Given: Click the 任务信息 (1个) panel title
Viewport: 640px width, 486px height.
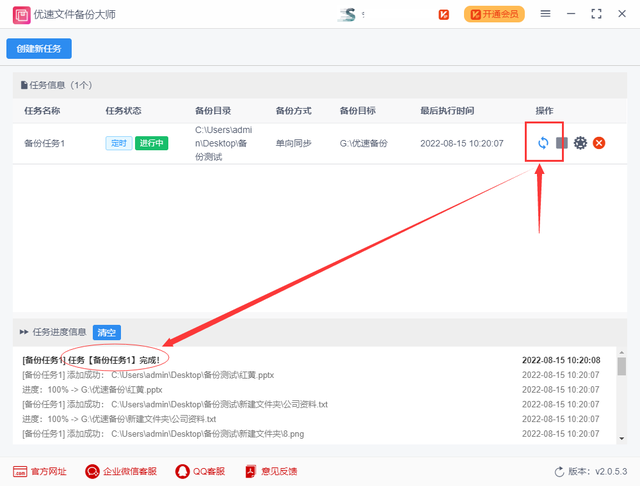Looking at the screenshot, I should pyautogui.click(x=60, y=85).
